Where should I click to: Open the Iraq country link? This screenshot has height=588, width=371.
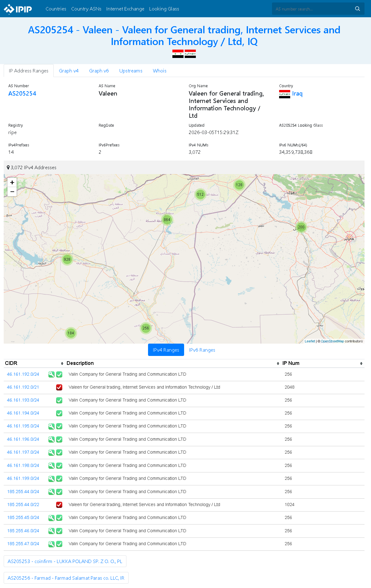pos(297,94)
